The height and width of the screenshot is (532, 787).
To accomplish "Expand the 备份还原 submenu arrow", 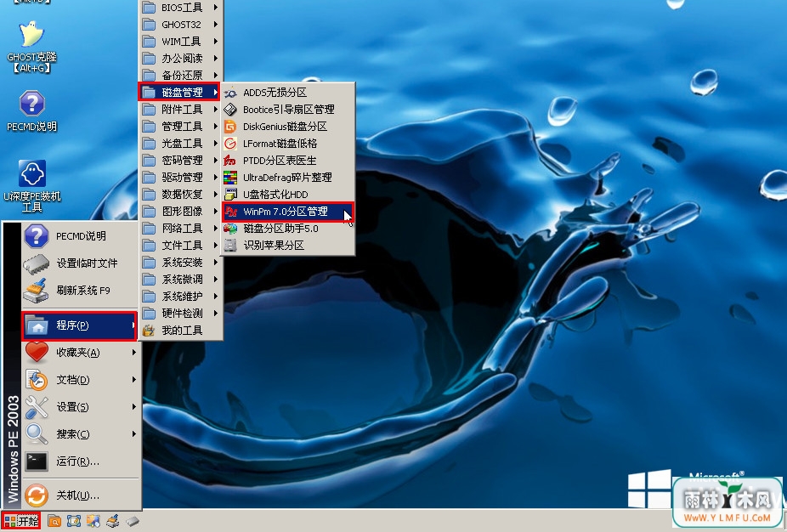I will pyautogui.click(x=215, y=76).
